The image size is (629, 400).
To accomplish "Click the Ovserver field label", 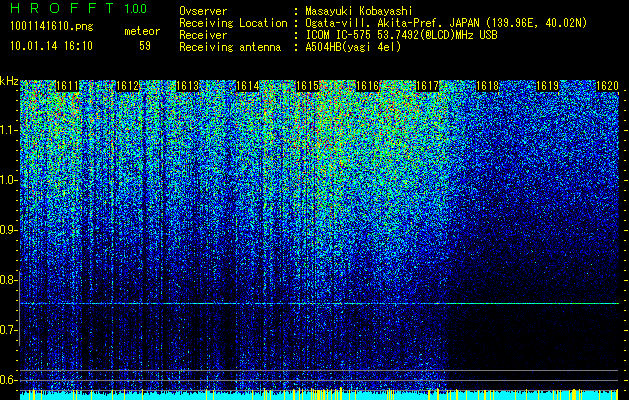I will click(203, 11).
